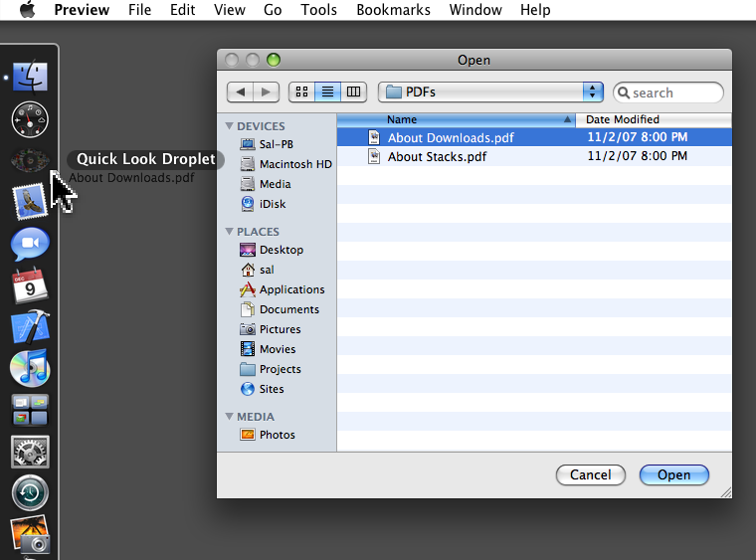The width and height of the screenshot is (756, 560).
Task: Switch to column view mode
Action: point(352,93)
